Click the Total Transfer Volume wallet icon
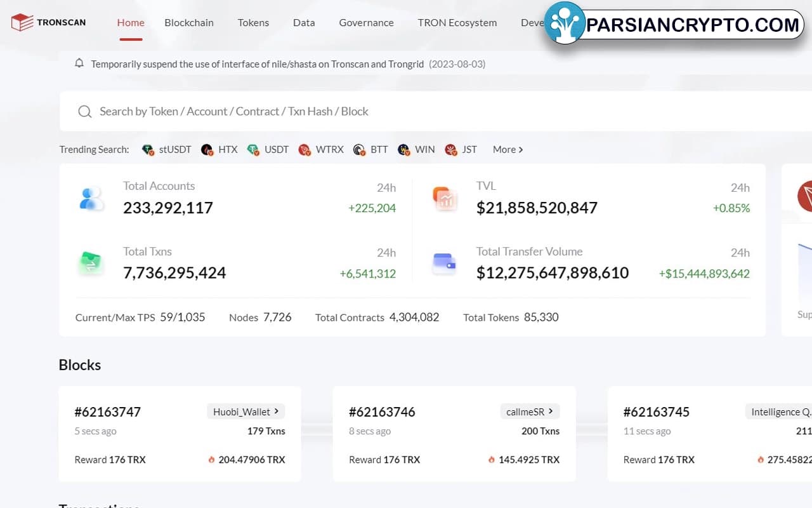The width and height of the screenshot is (812, 508). [444, 264]
